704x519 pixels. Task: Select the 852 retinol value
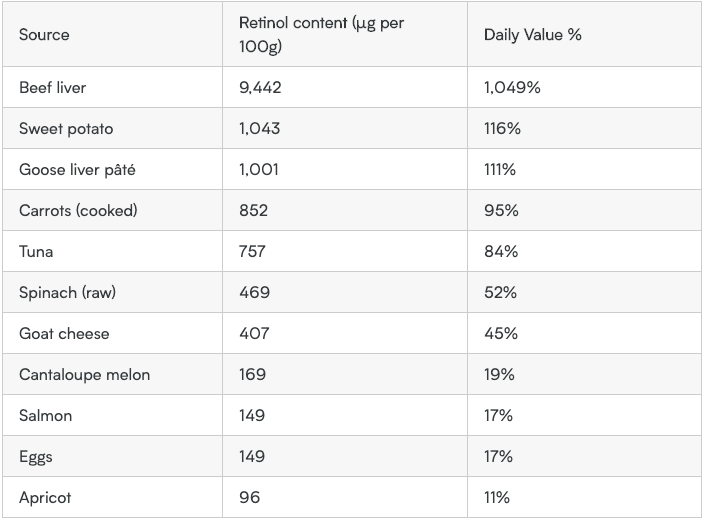coord(345,210)
